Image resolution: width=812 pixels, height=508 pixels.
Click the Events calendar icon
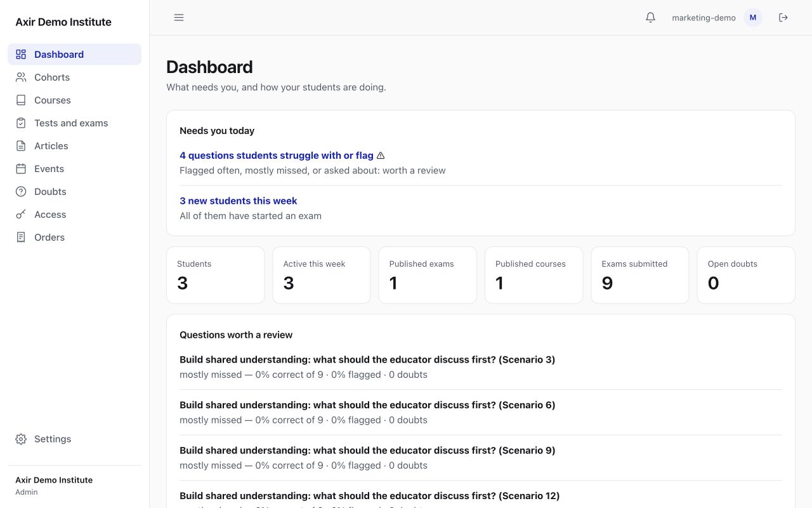coord(21,169)
